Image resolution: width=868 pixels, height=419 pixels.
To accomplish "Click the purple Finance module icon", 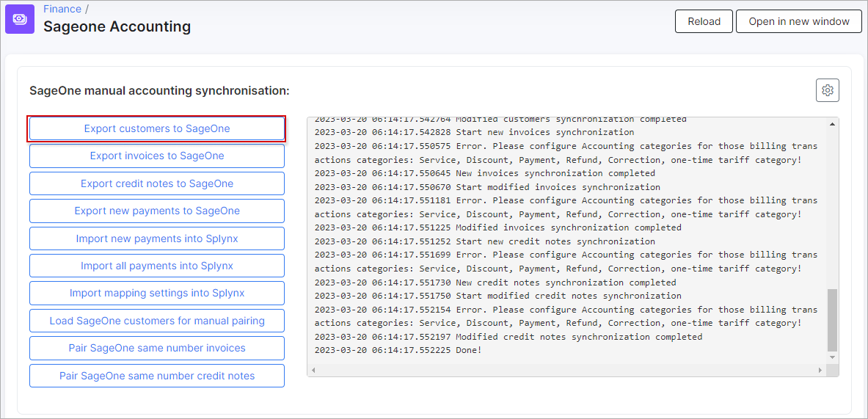I will pos(20,19).
